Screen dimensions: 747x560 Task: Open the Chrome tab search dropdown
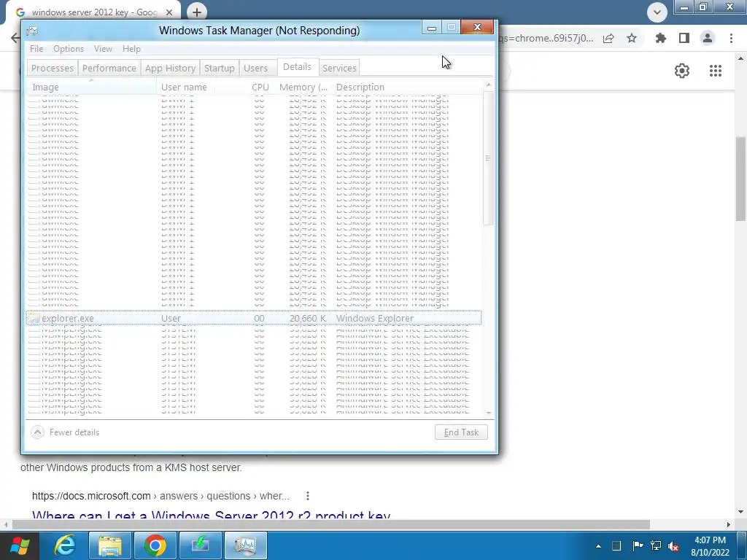657,12
